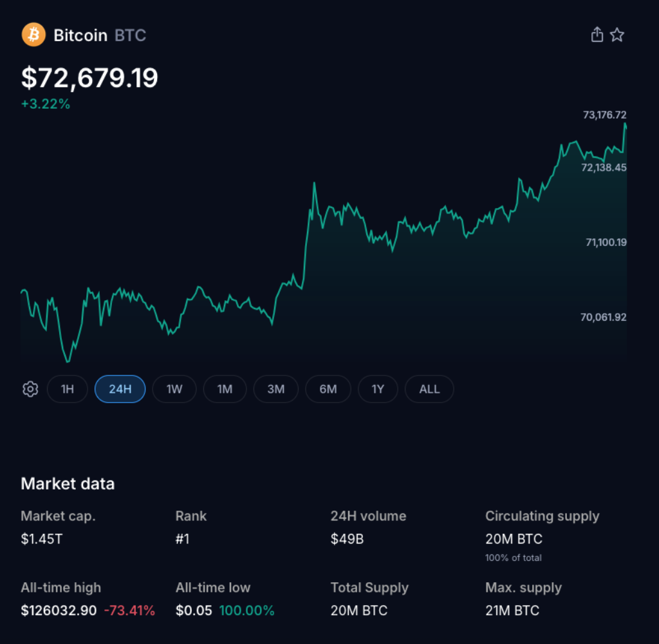Choose the 6M time range

tap(328, 389)
